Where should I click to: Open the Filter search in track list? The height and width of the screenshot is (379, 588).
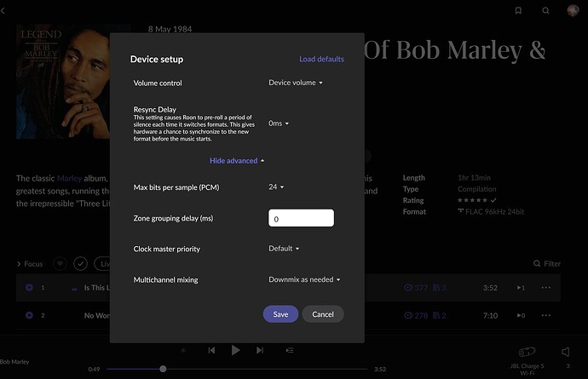tap(547, 263)
